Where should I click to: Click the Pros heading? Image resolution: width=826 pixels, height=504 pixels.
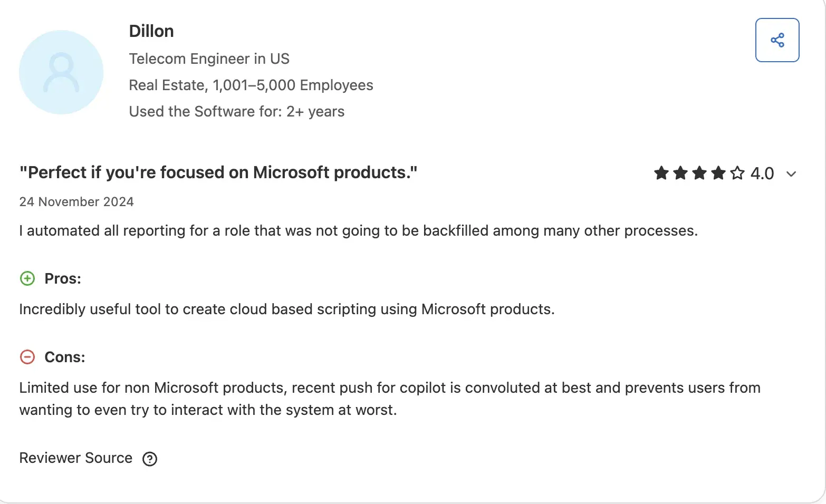coord(63,278)
